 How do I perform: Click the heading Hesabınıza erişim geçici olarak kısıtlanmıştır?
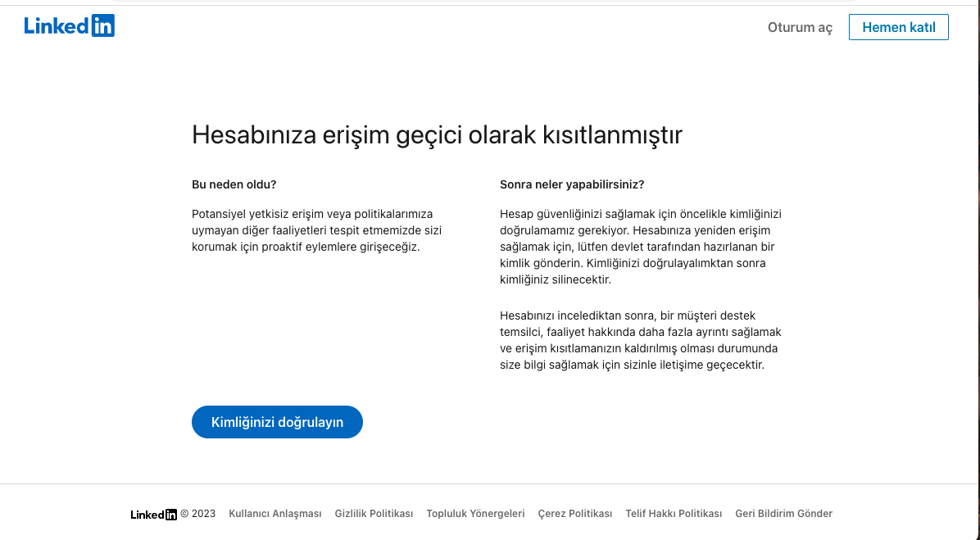(437, 135)
